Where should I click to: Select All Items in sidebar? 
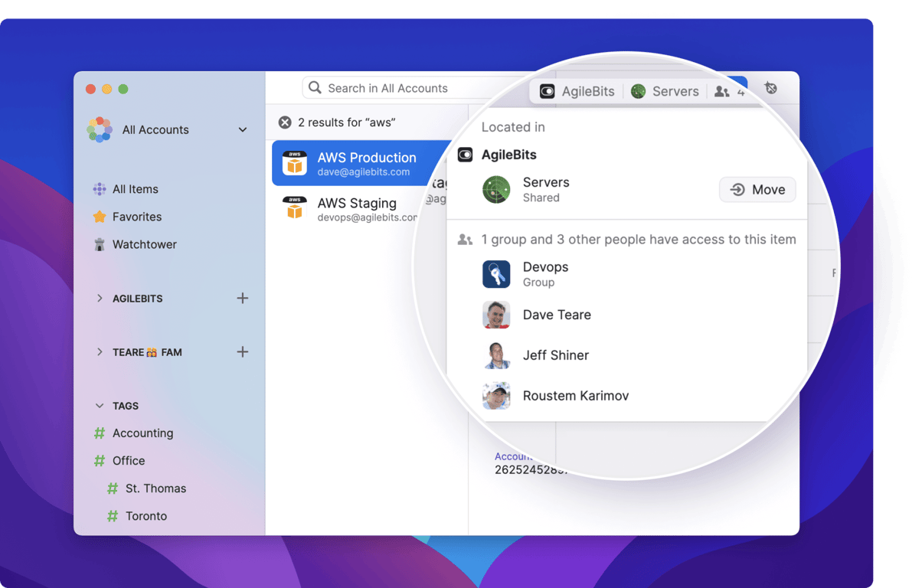[x=135, y=189]
